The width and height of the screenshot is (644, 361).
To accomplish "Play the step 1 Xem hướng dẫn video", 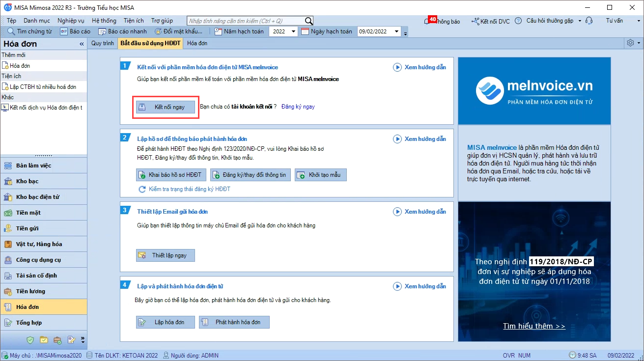I will [x=397, y=67].
